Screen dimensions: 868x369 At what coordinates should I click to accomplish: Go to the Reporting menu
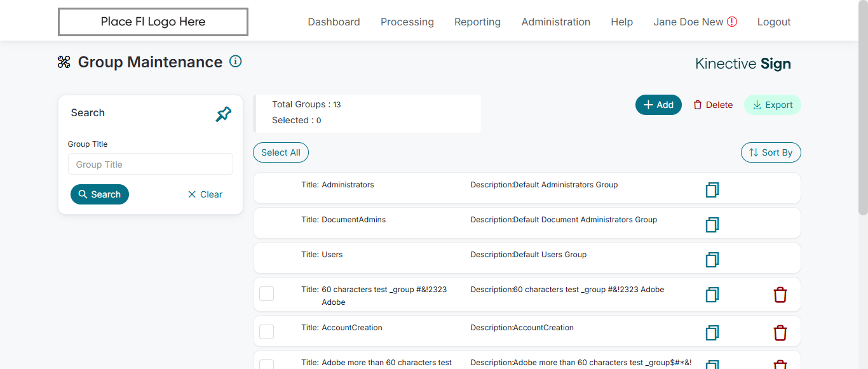(x=477, y=22)
